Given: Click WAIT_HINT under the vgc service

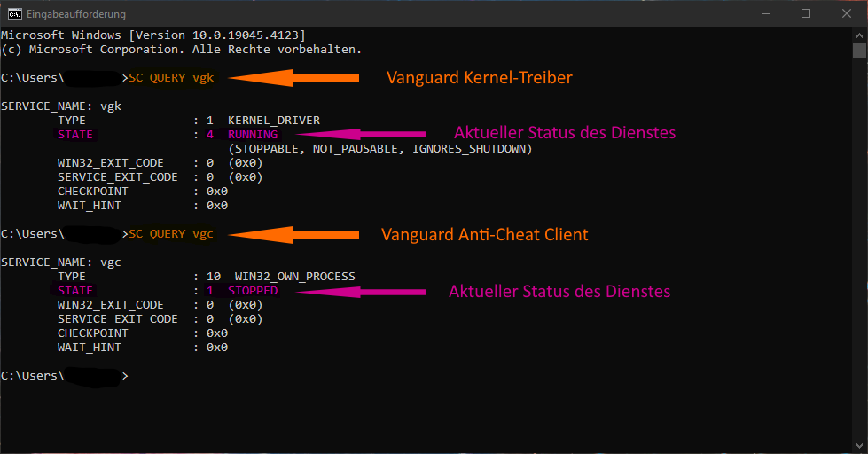Looking at the screenshot, I should [90, 348].
